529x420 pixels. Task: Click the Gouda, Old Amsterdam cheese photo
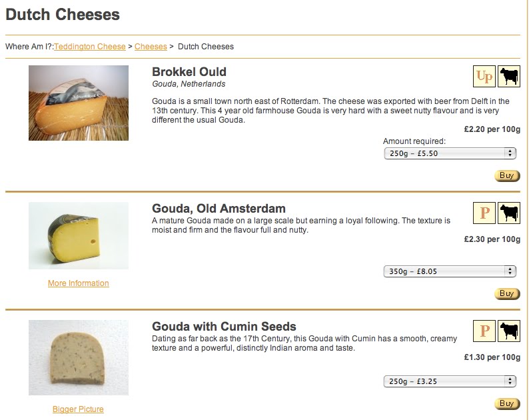pos(79,235)
